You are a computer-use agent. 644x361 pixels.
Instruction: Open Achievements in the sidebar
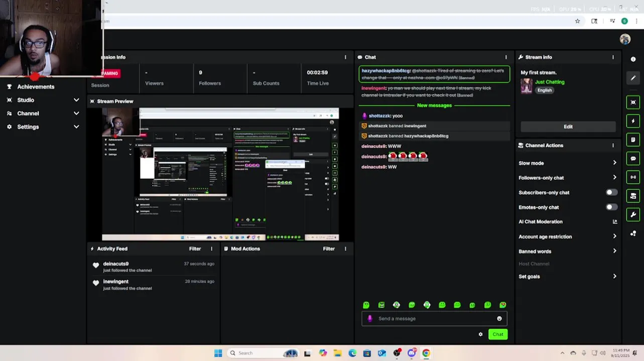[x=36, y=87]
